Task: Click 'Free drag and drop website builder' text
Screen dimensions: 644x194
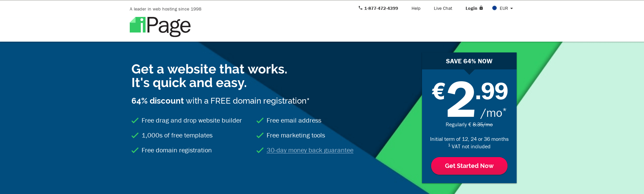Action: (192, 121)
